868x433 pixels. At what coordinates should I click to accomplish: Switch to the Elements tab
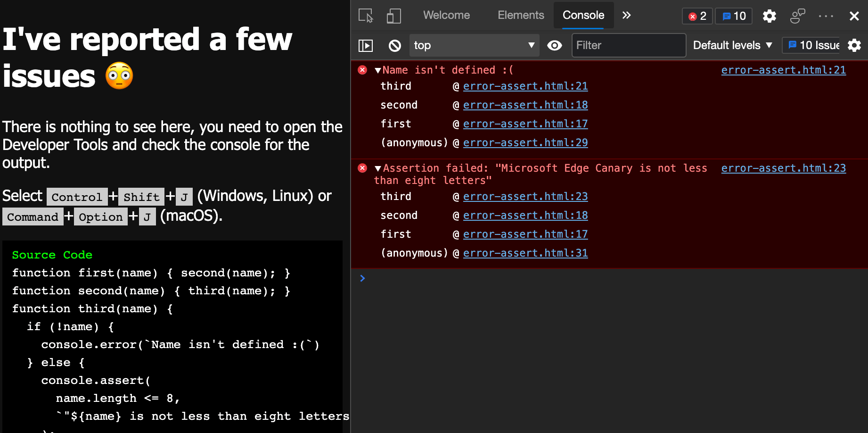521,15
